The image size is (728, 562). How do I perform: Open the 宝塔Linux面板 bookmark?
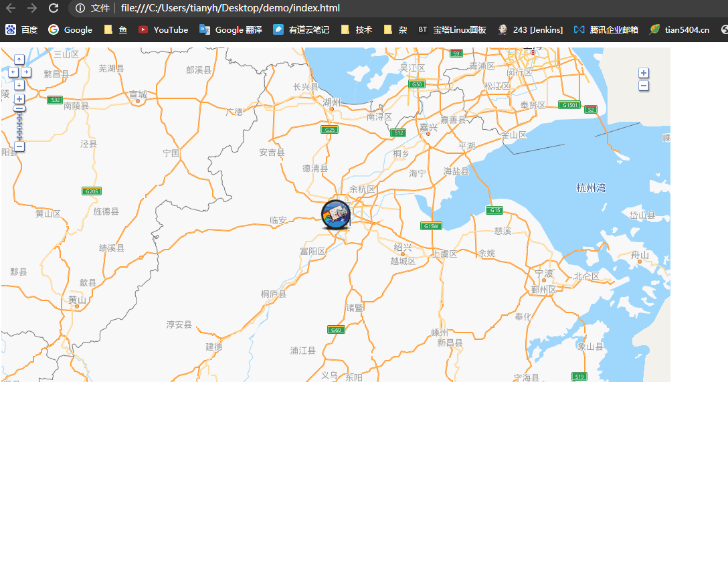pyautogui.click(x=452, y=29)
